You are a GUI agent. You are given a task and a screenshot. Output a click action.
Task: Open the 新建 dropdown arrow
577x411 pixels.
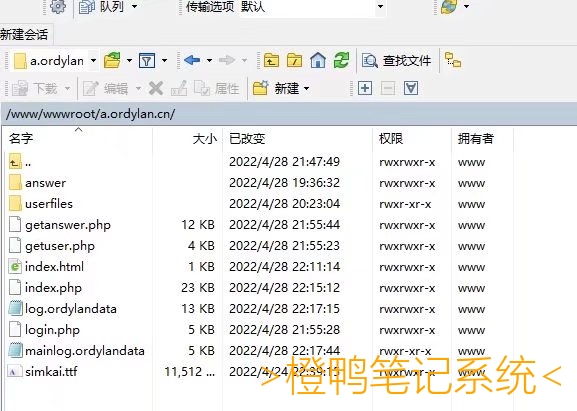[307, 89]
